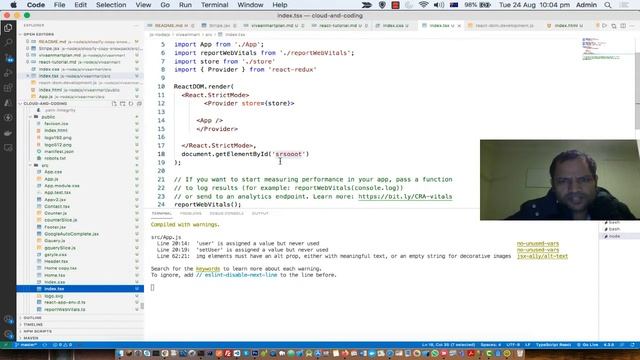Click Go Live in status bar

point(587,345)
